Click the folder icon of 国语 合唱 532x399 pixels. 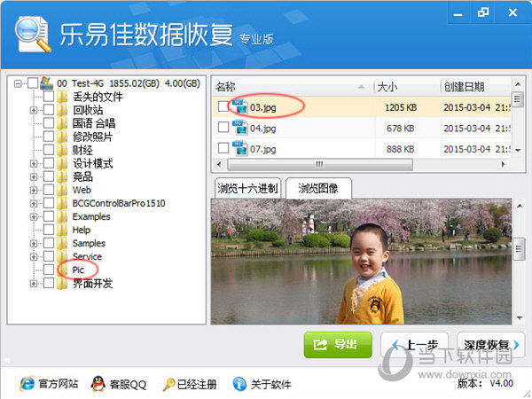(x=62, y=123)
